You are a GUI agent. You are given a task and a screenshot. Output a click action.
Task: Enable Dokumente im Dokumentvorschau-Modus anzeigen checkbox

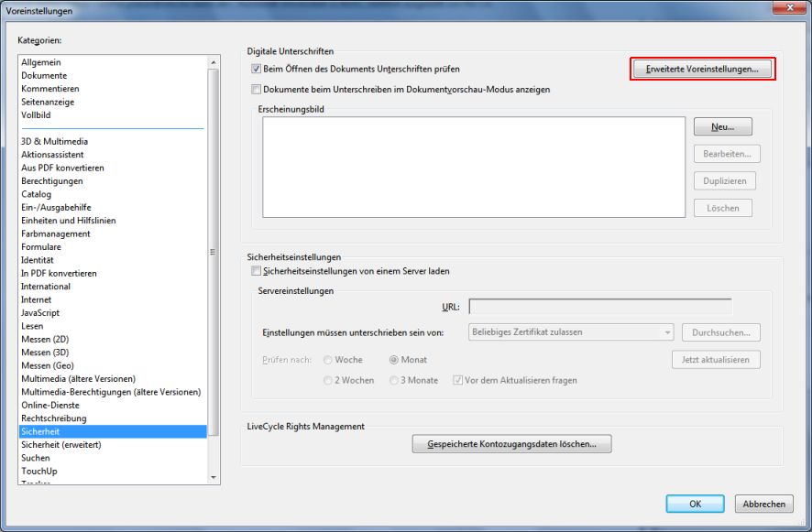pyautogui.click(x=257, y=90)
